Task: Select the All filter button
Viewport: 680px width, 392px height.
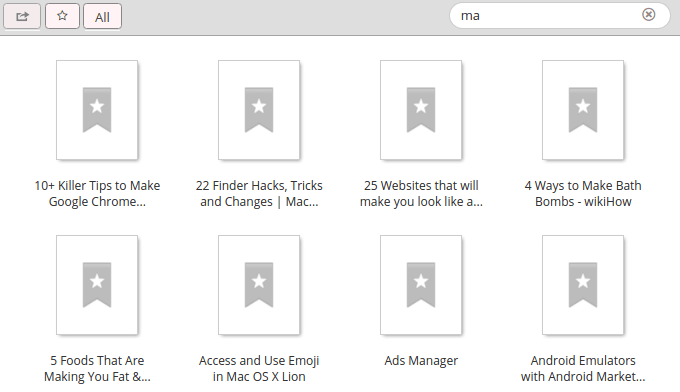Action: [x=102, y=16]
